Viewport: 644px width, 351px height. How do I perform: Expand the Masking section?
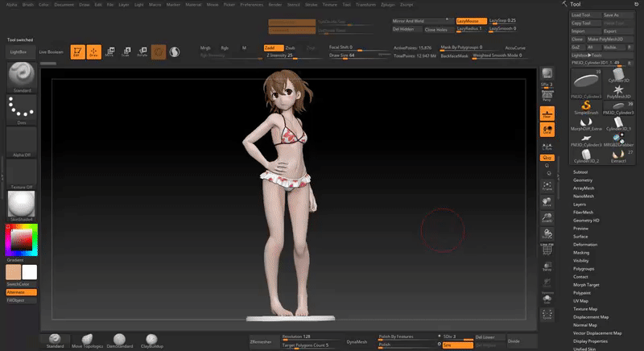[581, 253]
